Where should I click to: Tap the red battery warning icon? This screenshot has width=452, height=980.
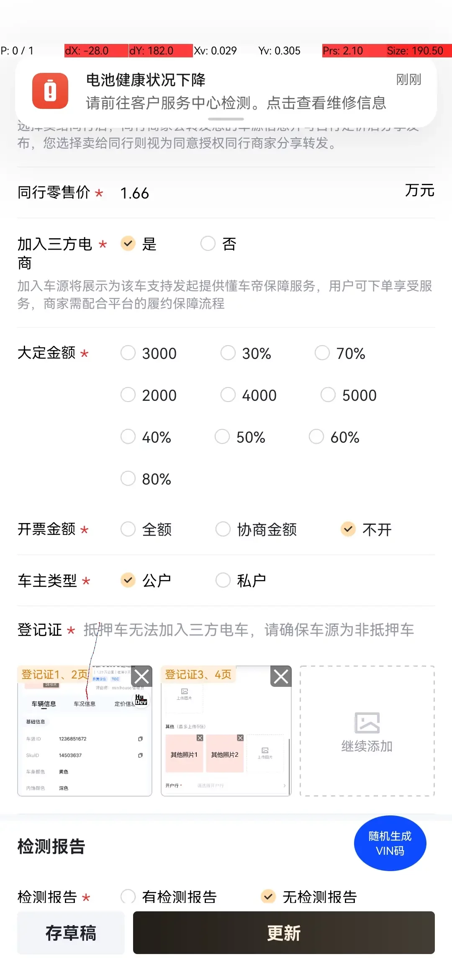click(50, 91)
